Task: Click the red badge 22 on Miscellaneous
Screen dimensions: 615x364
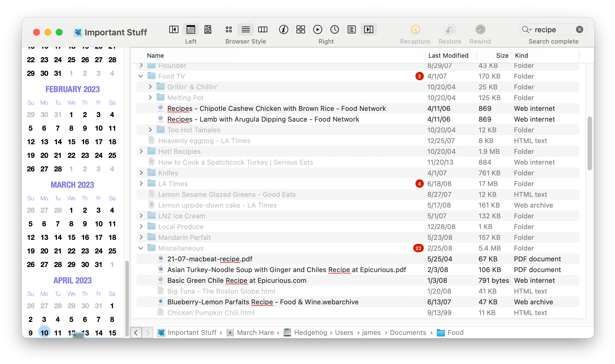Action: coord(418,248)
